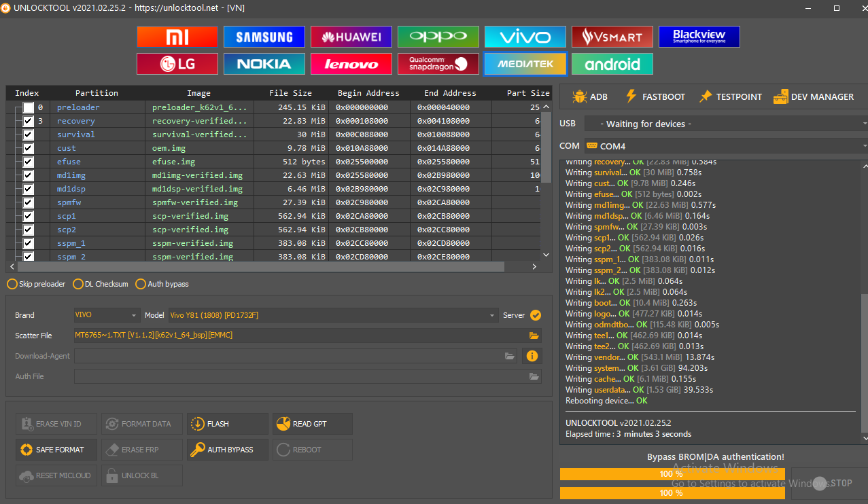Screen dimensions: 868x504
Task: Sort by the Partition column header
Action: [97, 93]
